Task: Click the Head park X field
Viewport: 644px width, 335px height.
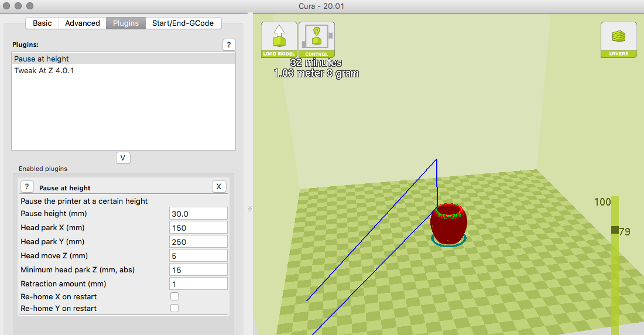Action: click(x=198, y=227)
